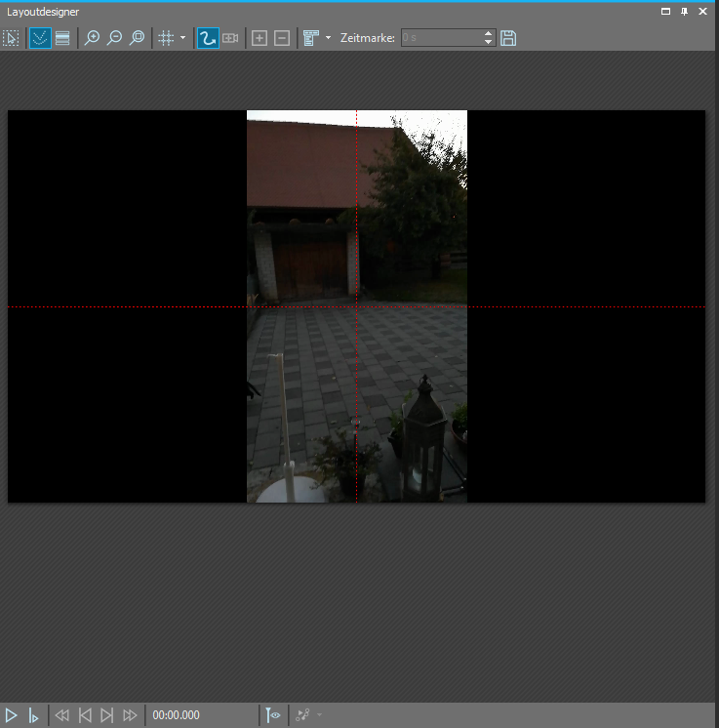
Task: Toggle the grid display icon
Action: tap(166, 38)
